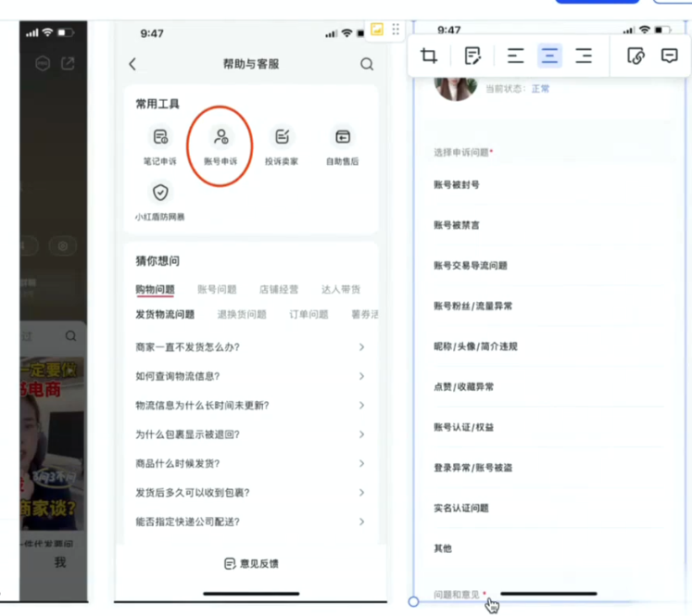Expand 为什么包裹显示被退回? question
This screenshot has height=616, width=692.
(250, 434)
